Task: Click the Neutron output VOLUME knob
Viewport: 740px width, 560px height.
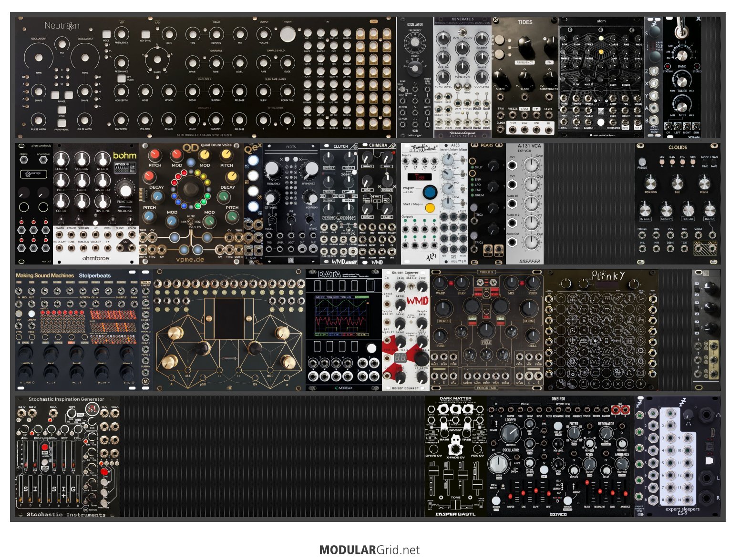Action: tap(263, 34)
